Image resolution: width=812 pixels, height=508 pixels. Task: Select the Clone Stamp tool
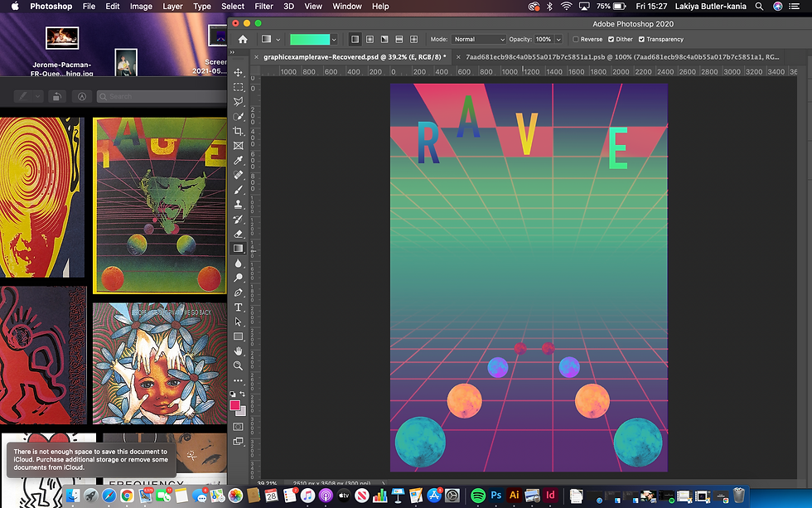(x=239, y=205)
